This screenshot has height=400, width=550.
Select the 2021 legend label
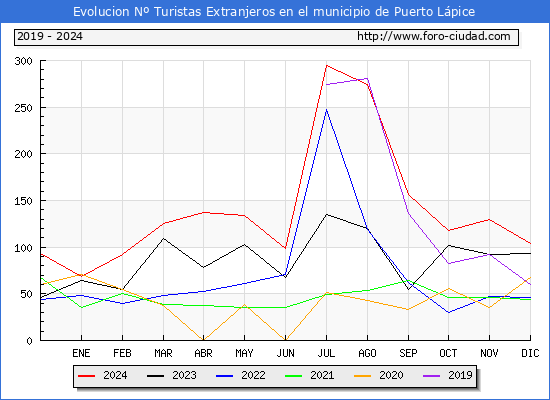(322, 375)
